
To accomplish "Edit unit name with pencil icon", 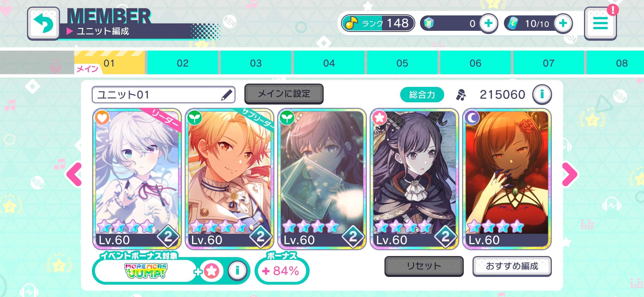I will pyautogui.click(x=227, y=95).
